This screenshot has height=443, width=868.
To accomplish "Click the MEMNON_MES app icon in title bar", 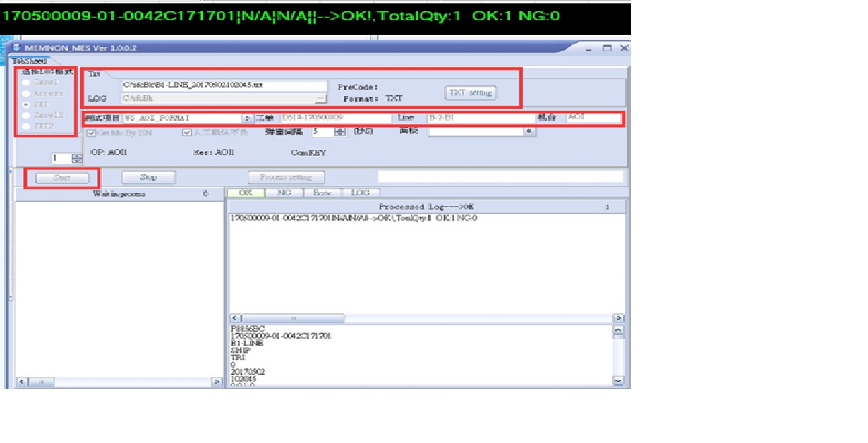I will 16,48.
